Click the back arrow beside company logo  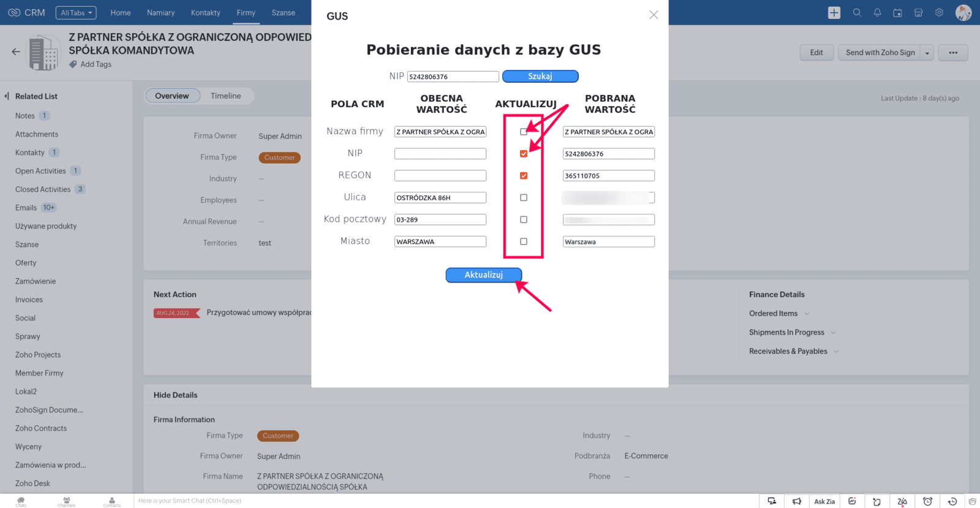(x=16, y=52)
